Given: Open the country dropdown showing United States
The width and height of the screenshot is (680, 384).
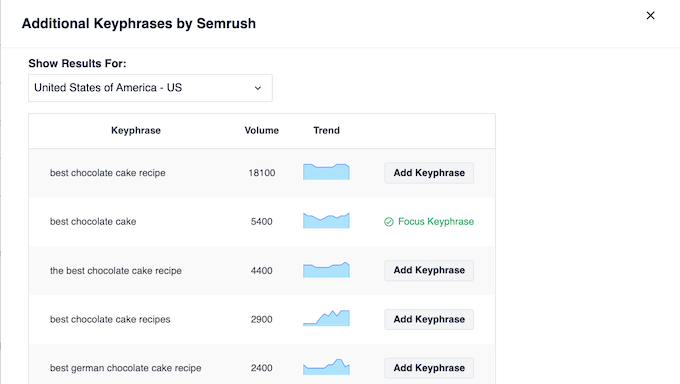Looking at the screenshot, I should click(150, 88).
